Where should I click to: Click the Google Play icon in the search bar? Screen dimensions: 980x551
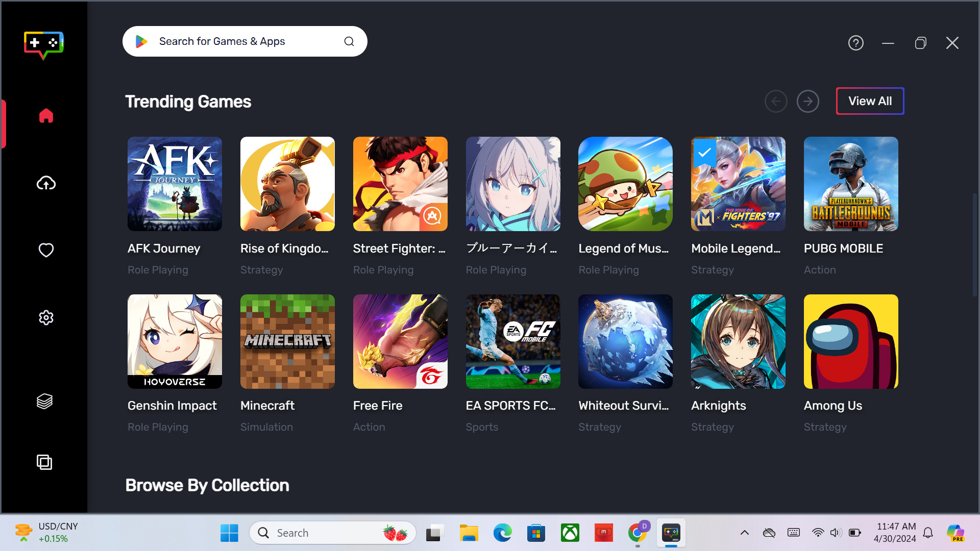coord(141,41)
